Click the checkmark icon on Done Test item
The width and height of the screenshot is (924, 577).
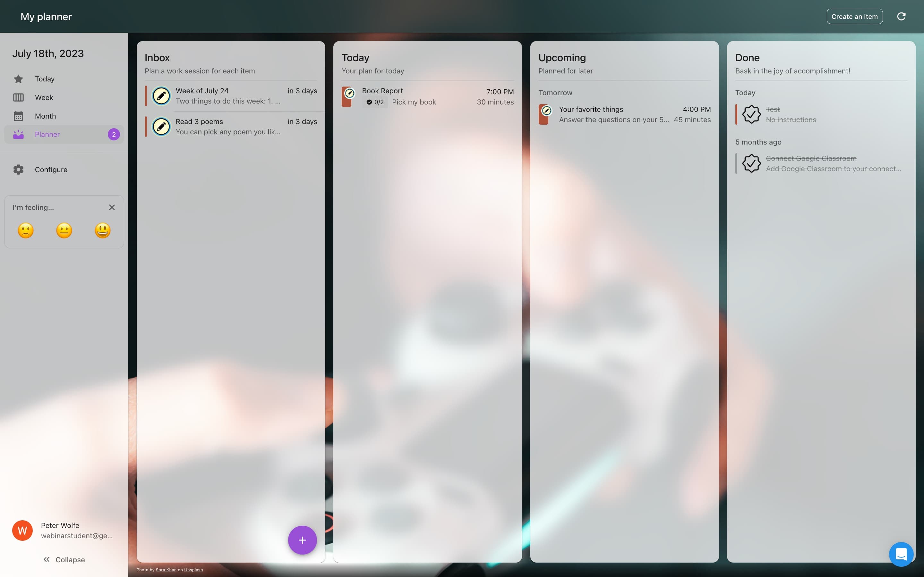750,114
